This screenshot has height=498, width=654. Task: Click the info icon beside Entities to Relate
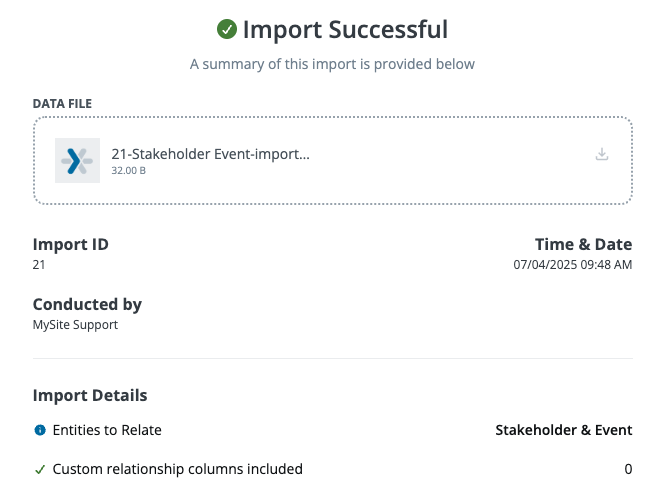(40, 430)
